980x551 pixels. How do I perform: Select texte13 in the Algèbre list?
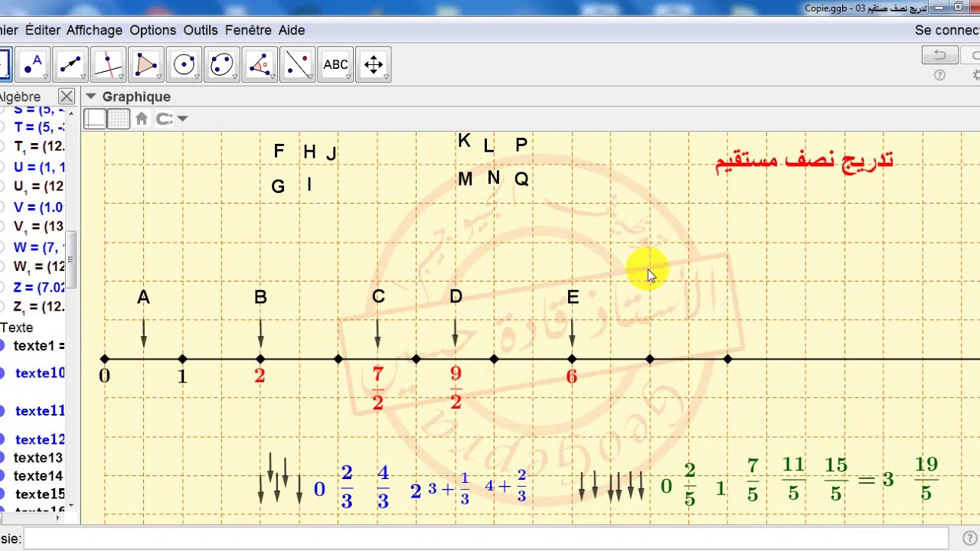pyautogui.click(x=38, y=458)
